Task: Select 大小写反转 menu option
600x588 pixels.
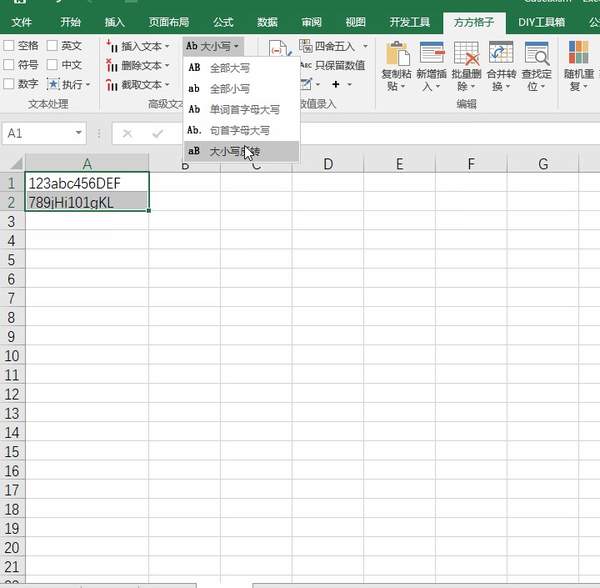Action: pos(234,151)
